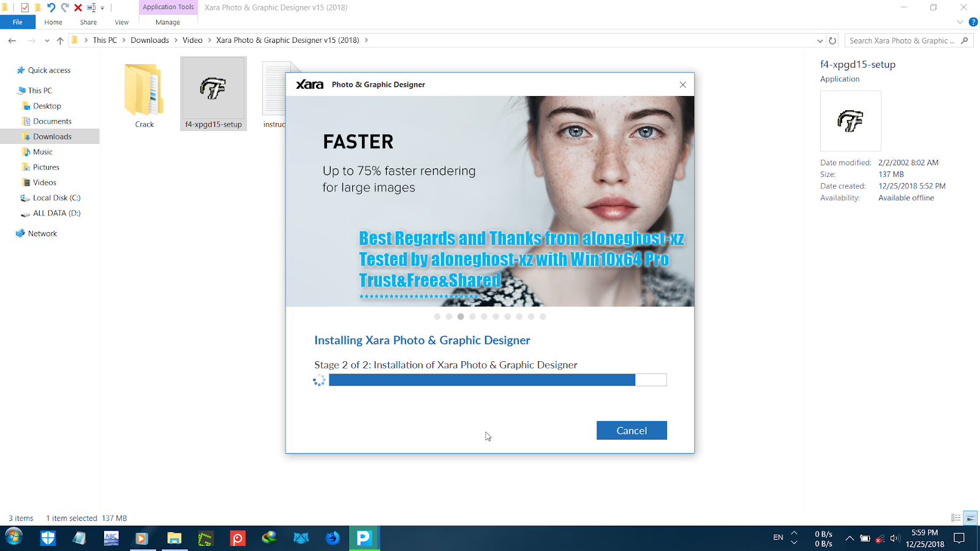
Task: Click the Redo arrow icon
Action: (65, 7)
